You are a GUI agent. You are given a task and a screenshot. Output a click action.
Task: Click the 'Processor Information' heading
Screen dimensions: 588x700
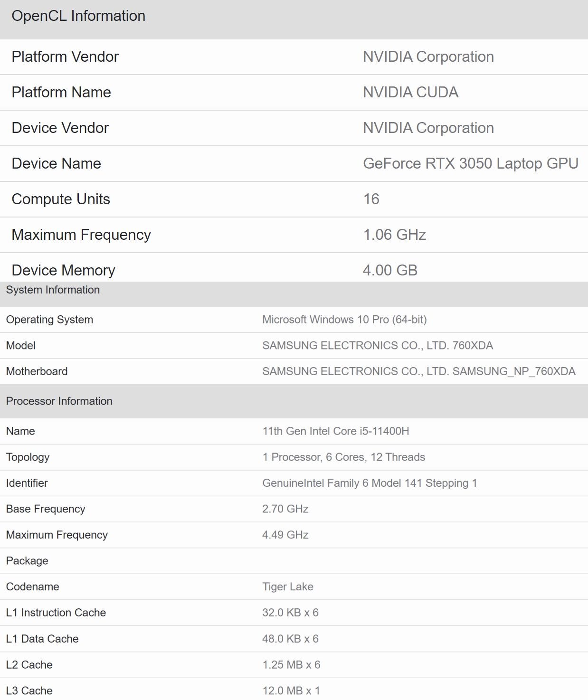click(59, 401)
